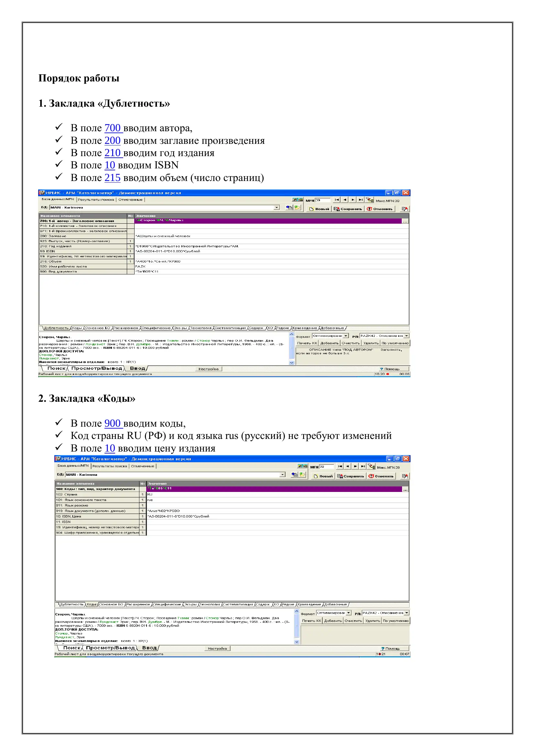Open the 900 hyperlink in the Коды section
Screen dimensions: 535x756
(x=114, y=423)
